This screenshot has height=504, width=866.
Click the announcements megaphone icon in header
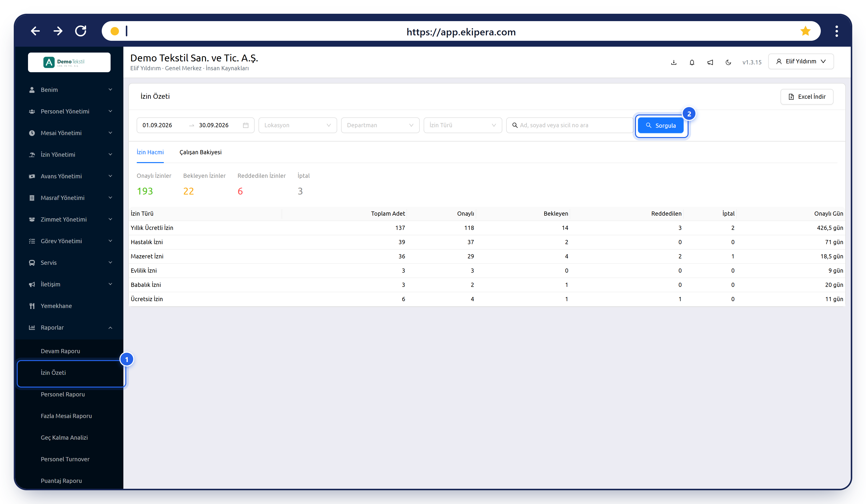point(710,62)
